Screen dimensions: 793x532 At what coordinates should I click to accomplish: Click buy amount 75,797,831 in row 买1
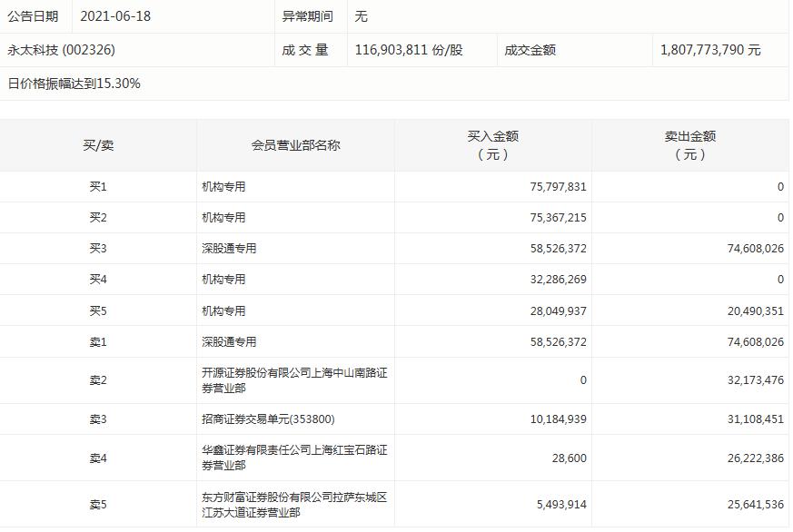(558, 187)
